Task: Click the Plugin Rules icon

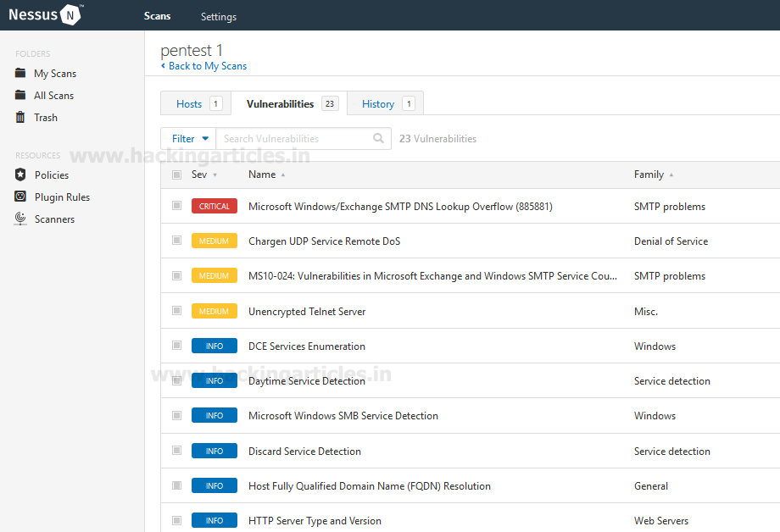Action: (x=20, y=197)
